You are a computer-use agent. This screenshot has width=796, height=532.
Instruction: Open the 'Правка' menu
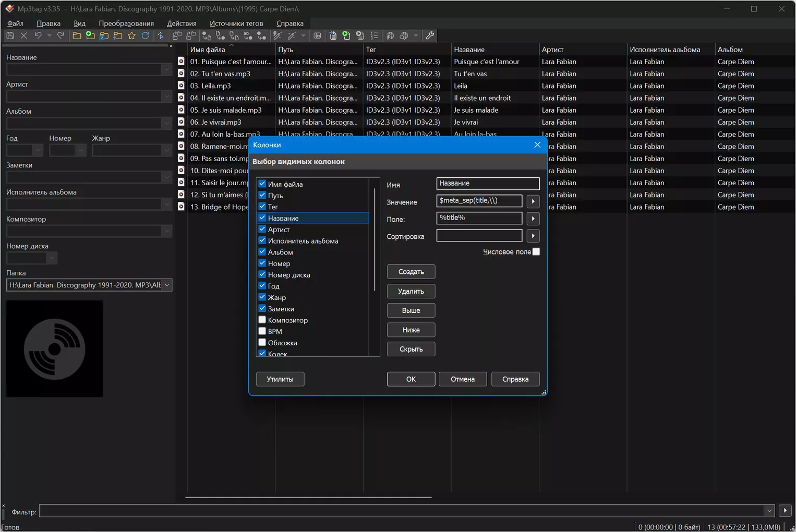click(49, 23)
